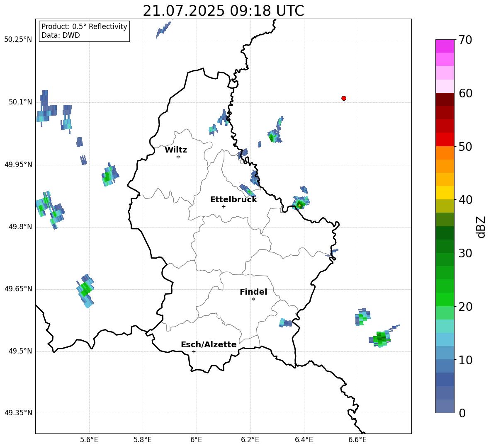Viewport: 491px width, 448px height.
Task: Click the 70 tick on the colorbar
Action: [x=465, y=40]
